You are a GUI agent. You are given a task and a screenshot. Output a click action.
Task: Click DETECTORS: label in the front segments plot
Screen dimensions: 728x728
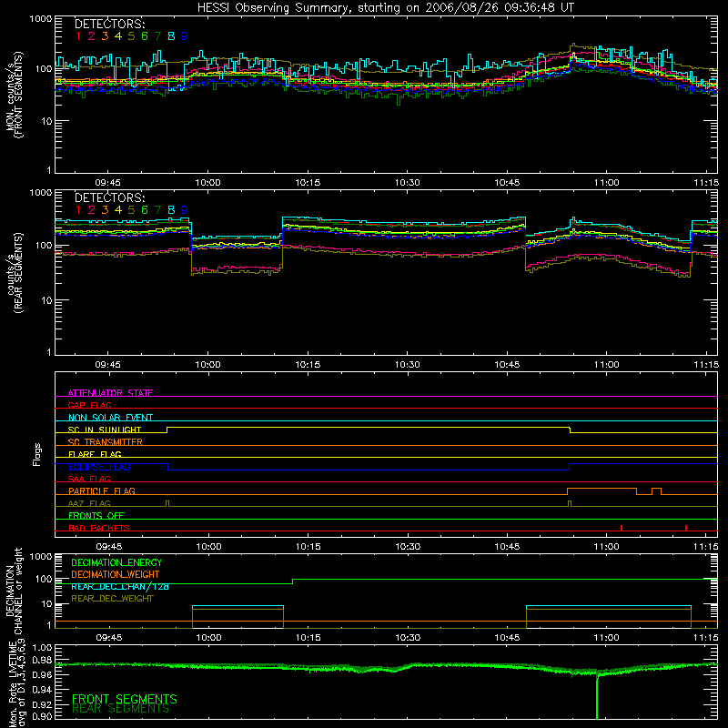(x=109, y=24)
